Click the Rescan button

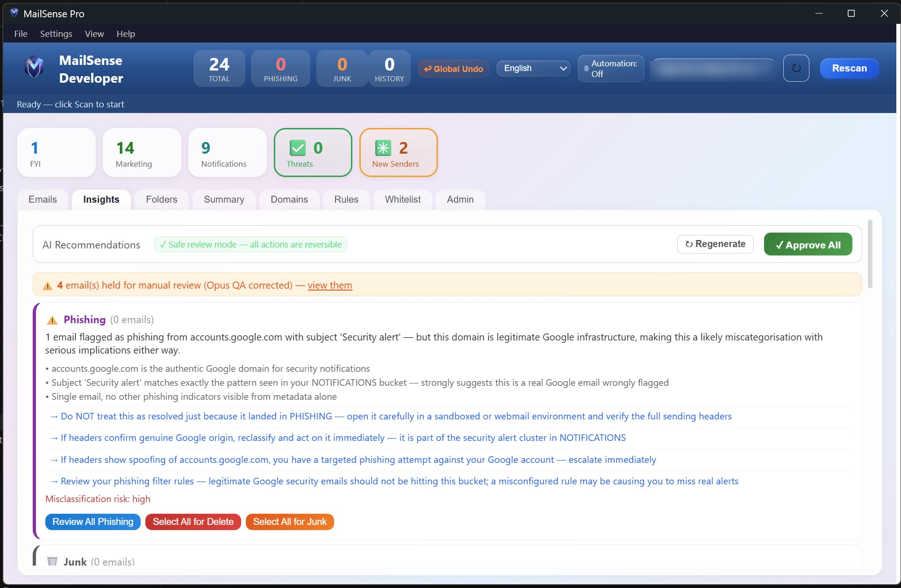pyautogui.click(x=849, y=68)
